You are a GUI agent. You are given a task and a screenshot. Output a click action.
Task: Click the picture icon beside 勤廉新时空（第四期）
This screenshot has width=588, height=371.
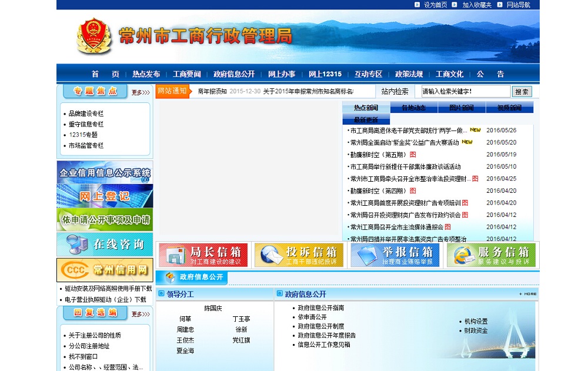pos(413,190)
